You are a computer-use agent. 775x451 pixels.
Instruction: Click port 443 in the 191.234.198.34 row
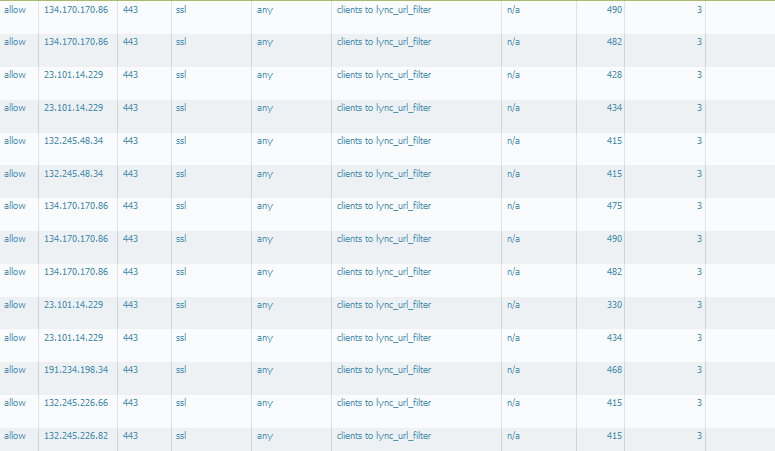130,370
